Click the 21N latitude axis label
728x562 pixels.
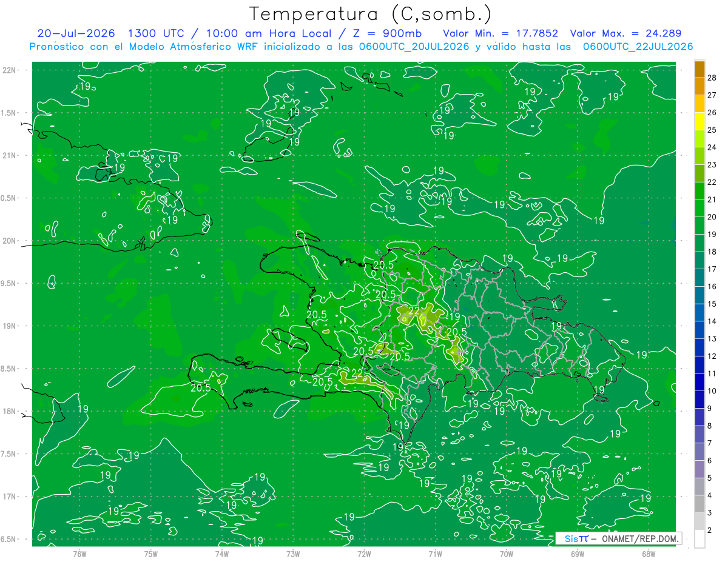pos(8,156)
